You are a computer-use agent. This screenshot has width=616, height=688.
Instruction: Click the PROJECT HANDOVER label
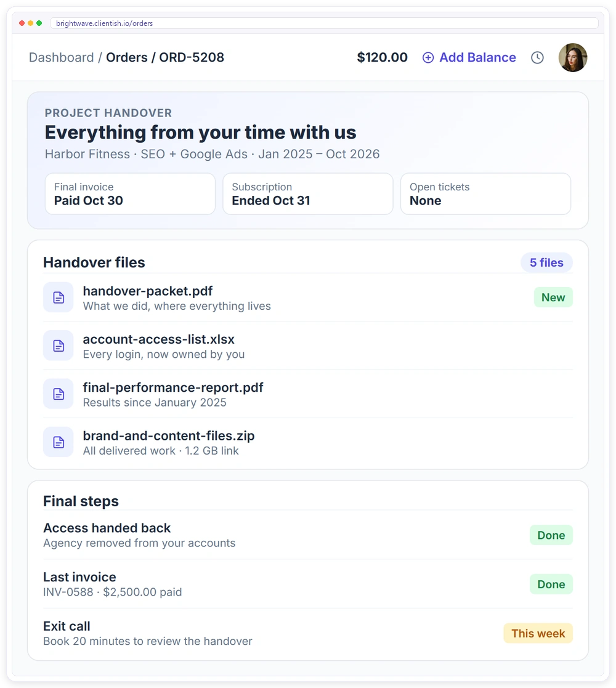tap(108, 113)
